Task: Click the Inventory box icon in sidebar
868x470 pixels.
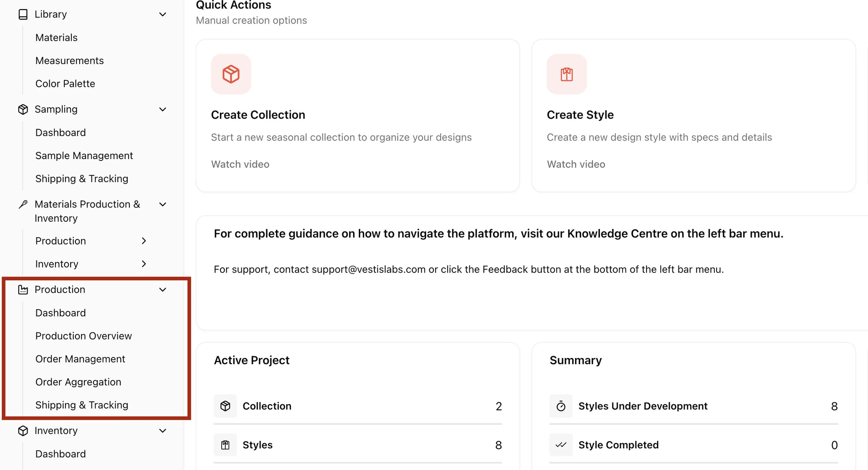Action: 23,431
